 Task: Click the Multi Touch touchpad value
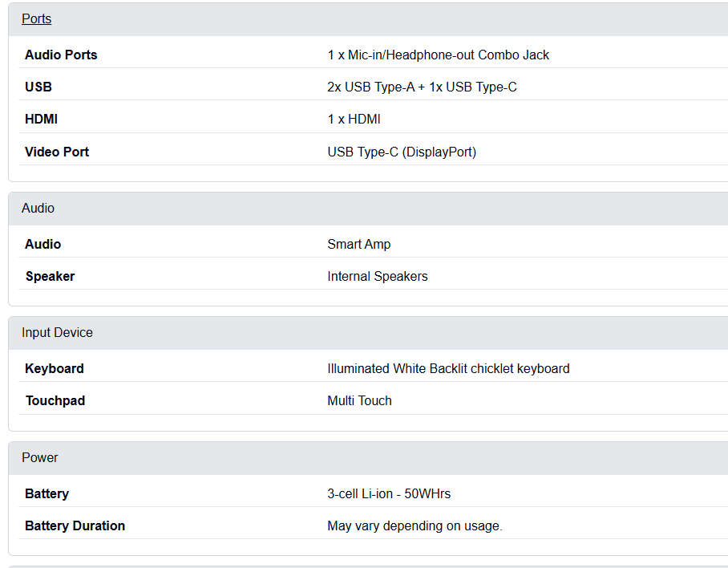tap(359, 400)
